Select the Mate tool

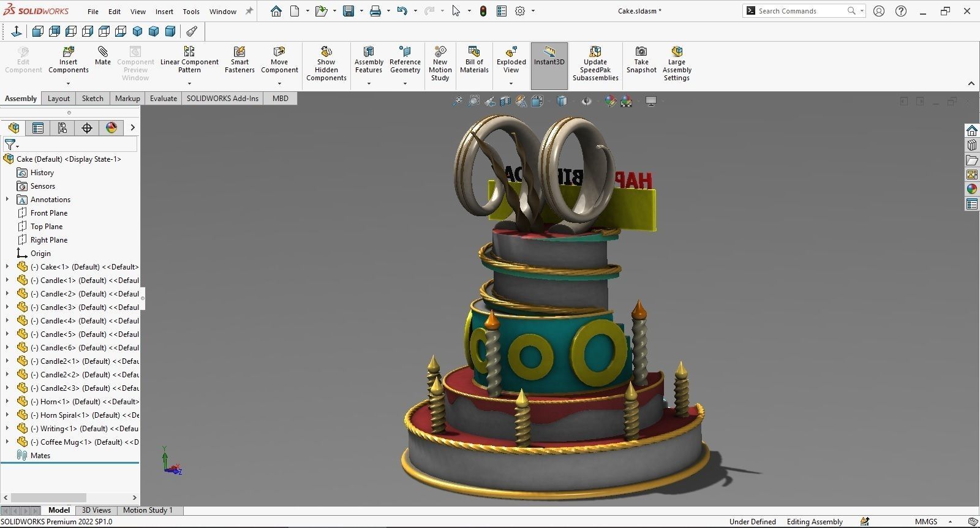coord(103,56)
